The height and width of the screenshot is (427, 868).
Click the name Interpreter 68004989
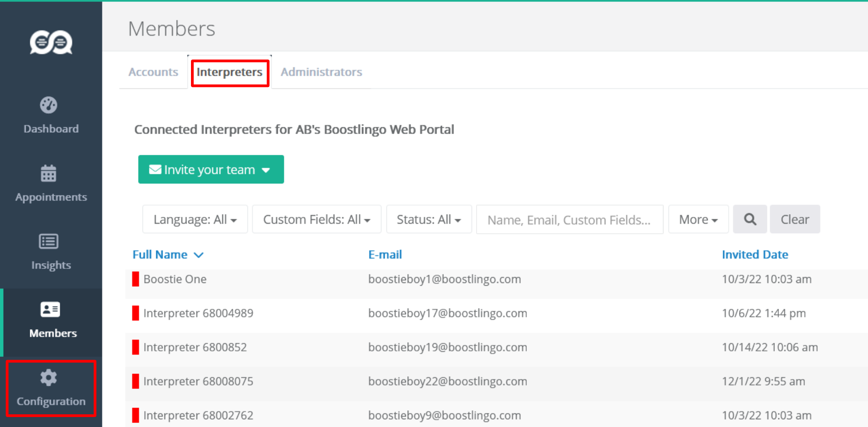click(198, 313)
